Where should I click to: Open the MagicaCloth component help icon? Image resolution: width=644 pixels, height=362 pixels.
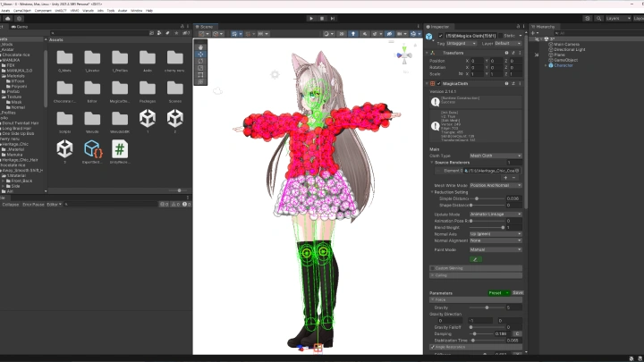(506, 84)
